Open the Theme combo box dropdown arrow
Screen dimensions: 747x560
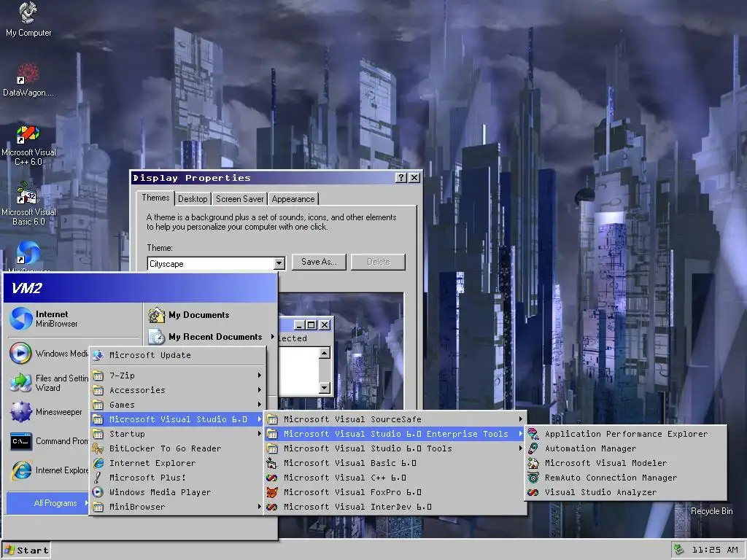[279, 263]
